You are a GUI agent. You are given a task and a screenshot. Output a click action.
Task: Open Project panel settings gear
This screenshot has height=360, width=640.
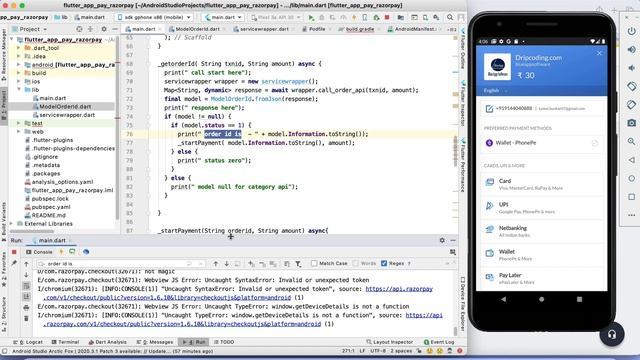click(104, 29)
